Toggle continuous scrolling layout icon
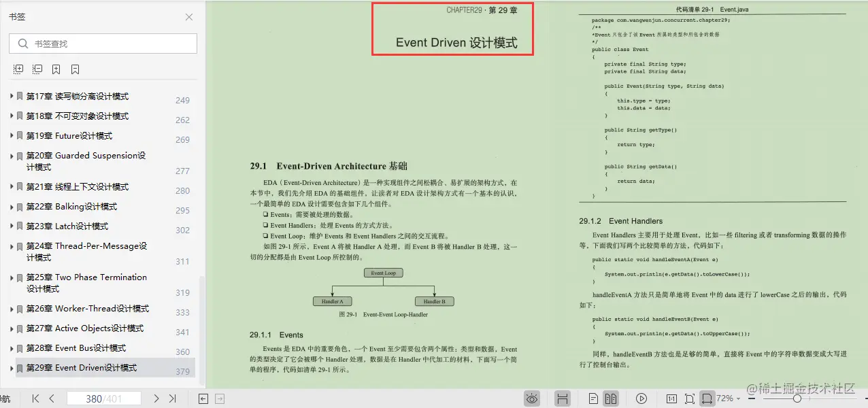Viewport: 868px width, 408px height. click(x=562, y=398)
